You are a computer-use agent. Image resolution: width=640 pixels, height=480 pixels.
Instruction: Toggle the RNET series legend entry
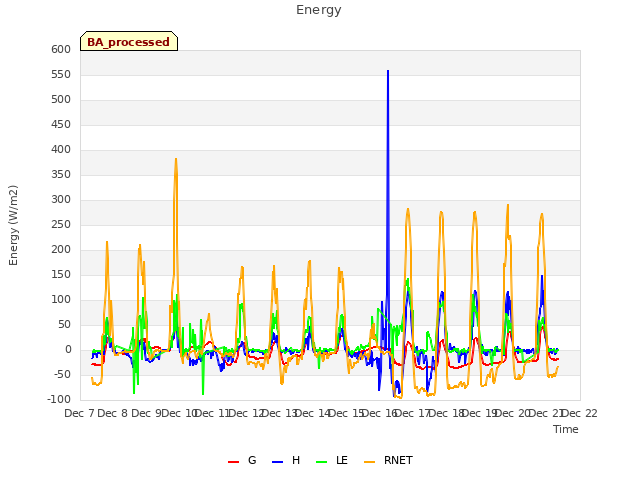[x=388, y=460]
